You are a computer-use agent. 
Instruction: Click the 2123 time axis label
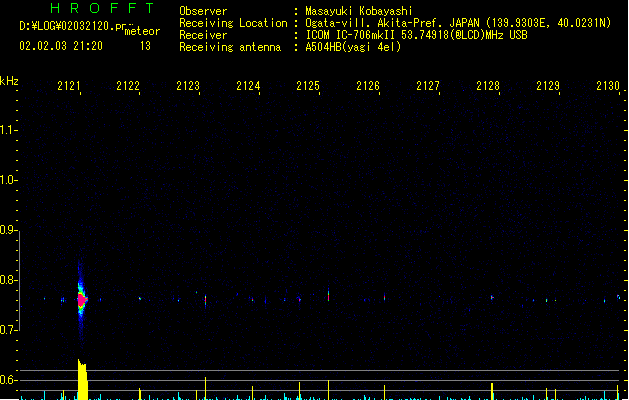click(188, 86)
